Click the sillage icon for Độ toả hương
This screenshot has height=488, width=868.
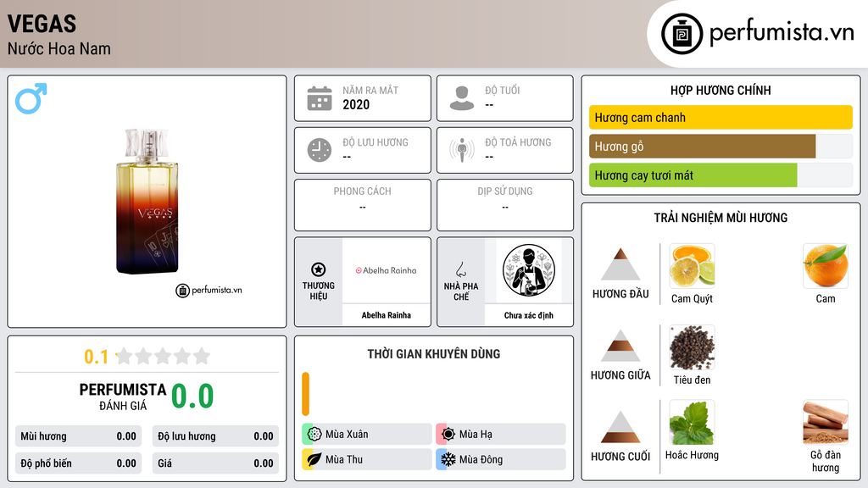point(462,150)
